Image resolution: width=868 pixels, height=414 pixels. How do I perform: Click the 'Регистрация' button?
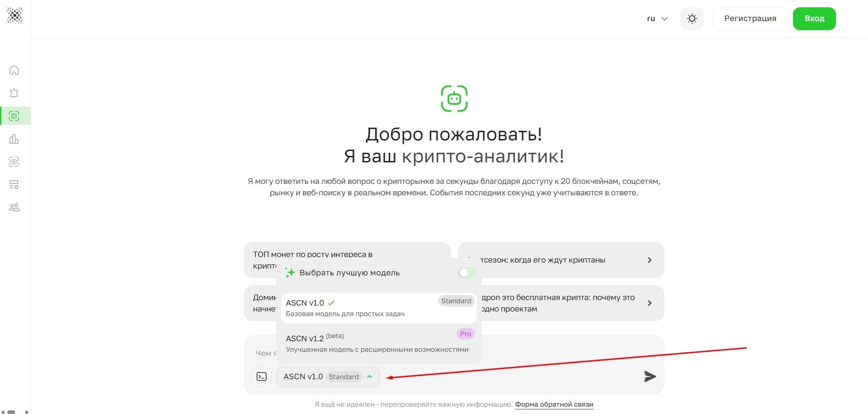tap(750, 19)
